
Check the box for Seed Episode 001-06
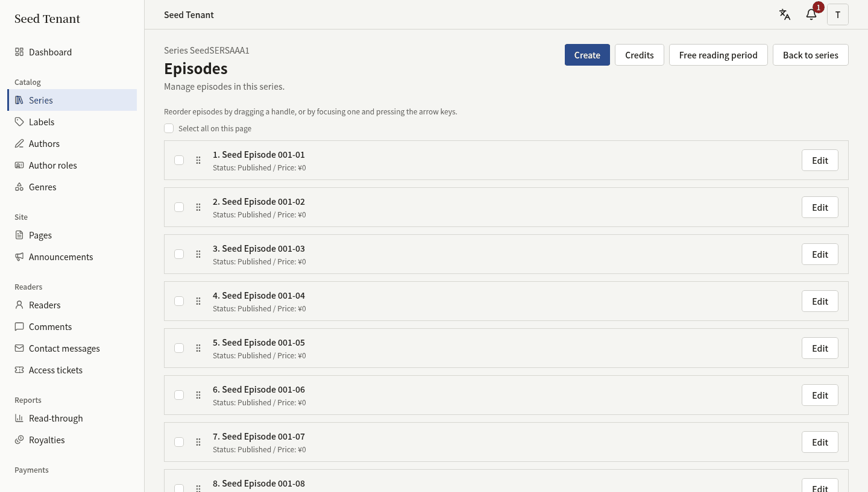179,395
